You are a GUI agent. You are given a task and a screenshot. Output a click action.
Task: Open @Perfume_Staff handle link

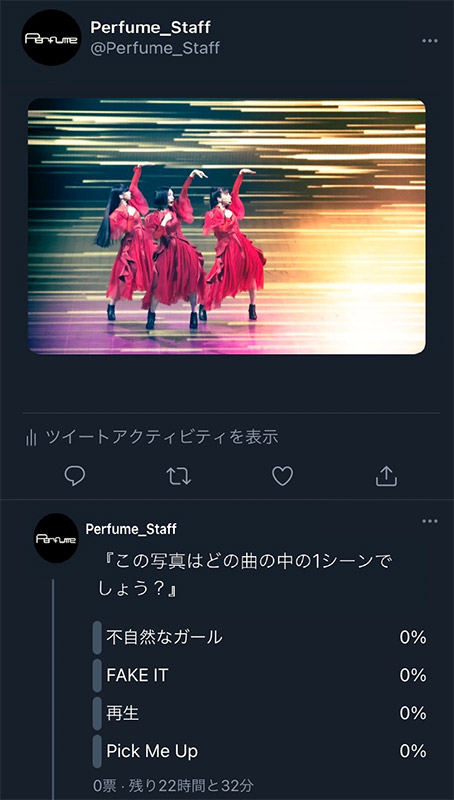click(x=155, y=48)
